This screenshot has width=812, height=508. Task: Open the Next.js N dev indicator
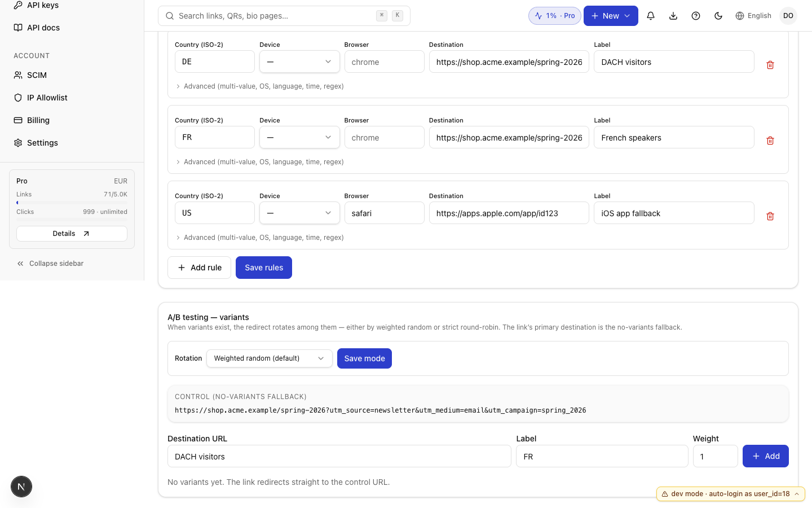coord(21,487)
